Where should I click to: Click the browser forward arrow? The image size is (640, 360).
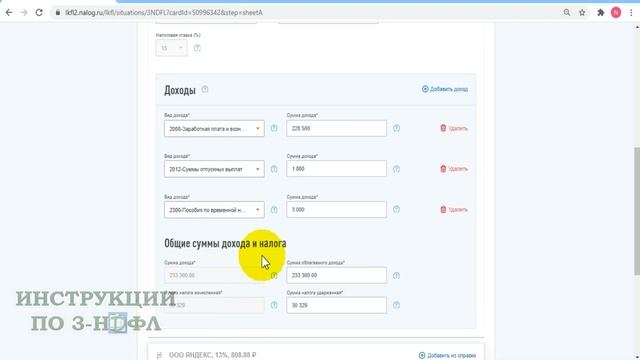(x=24, y=13)
